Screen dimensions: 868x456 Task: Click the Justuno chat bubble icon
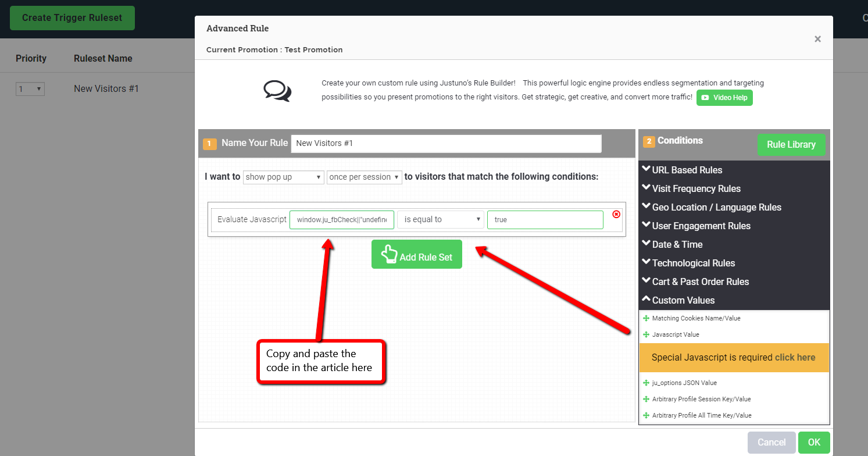pos(276,91)
